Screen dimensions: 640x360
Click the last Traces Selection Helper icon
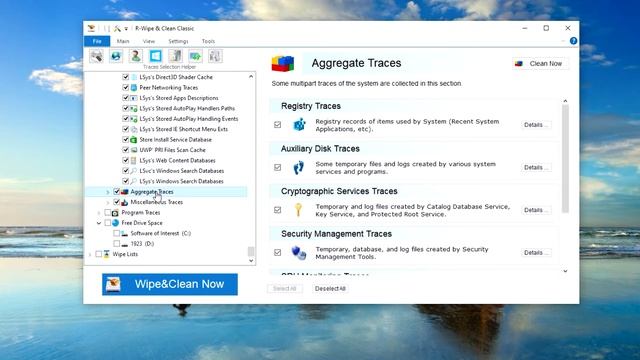point(215,56)
